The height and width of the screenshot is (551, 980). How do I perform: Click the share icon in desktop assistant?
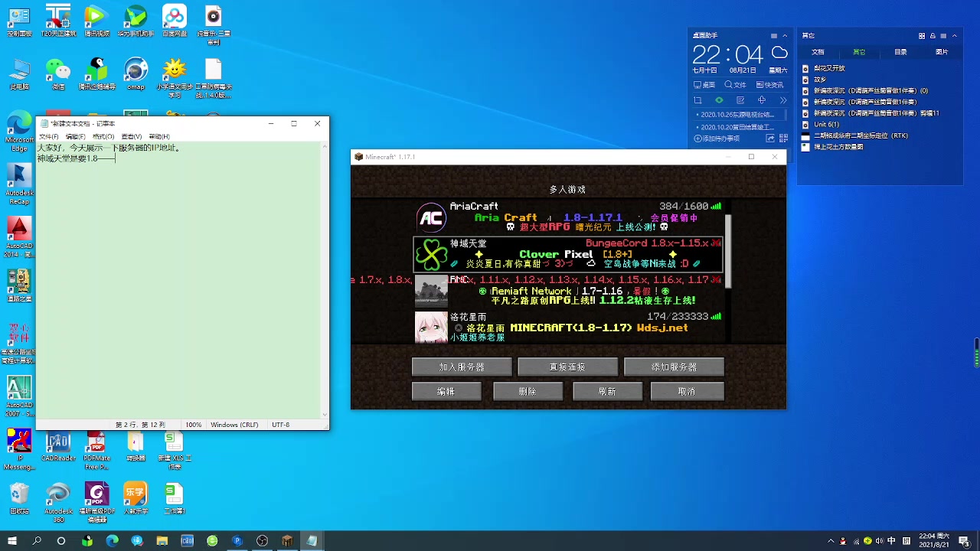770,139
